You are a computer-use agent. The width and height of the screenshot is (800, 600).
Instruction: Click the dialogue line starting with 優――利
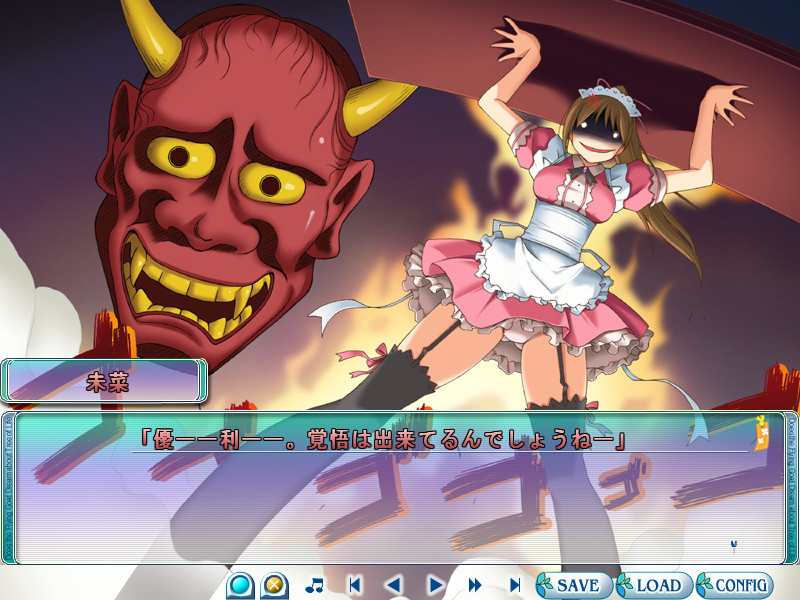pyautogui.click(x=382, y=438)
